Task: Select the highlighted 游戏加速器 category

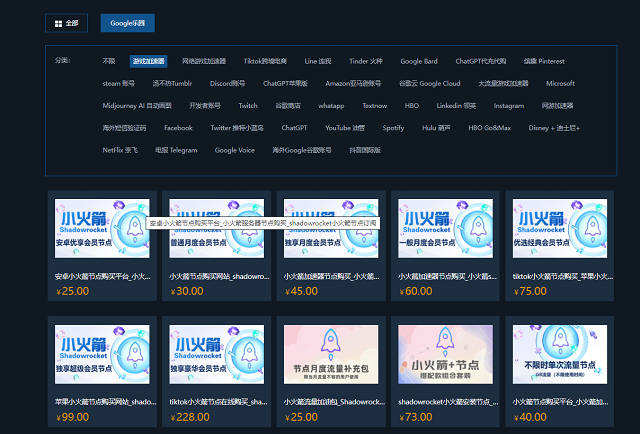Action: (x=149, y=61)
